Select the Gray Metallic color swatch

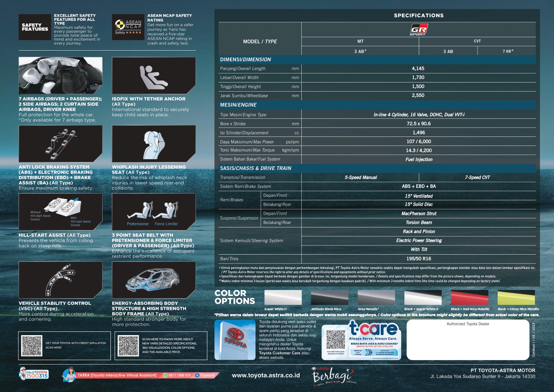376,298
